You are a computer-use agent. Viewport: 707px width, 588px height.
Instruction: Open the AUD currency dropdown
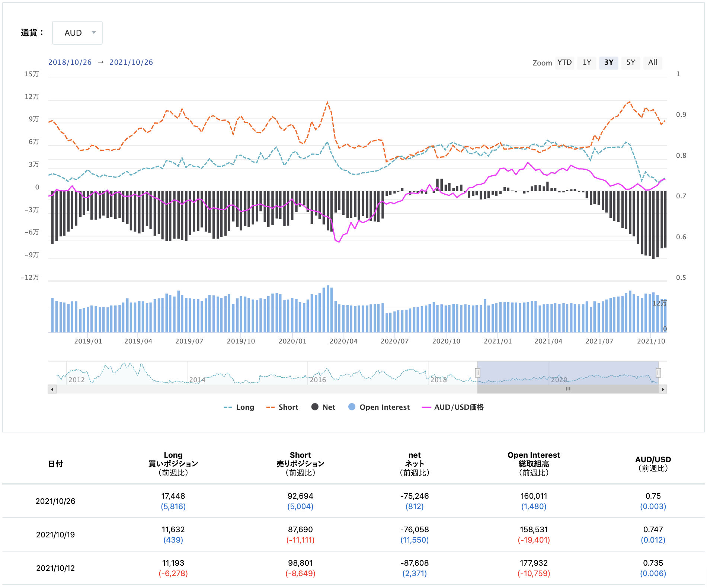click(77, 33)
